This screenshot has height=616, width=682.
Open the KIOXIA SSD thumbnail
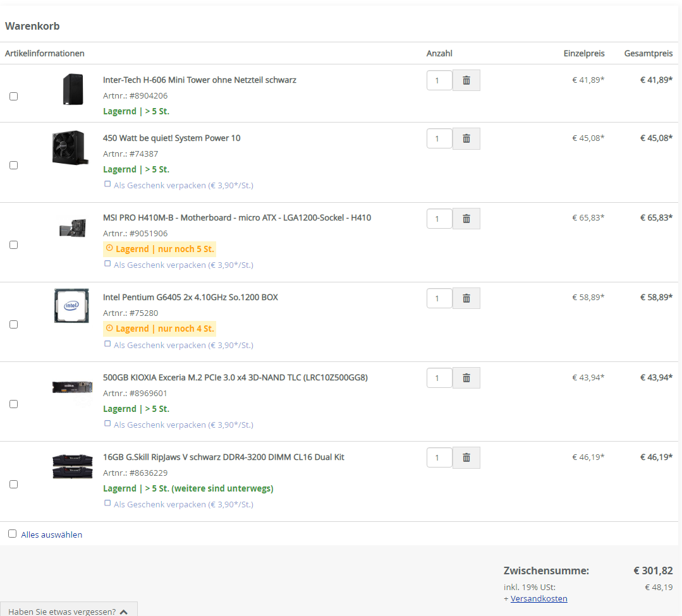[73, 387]
